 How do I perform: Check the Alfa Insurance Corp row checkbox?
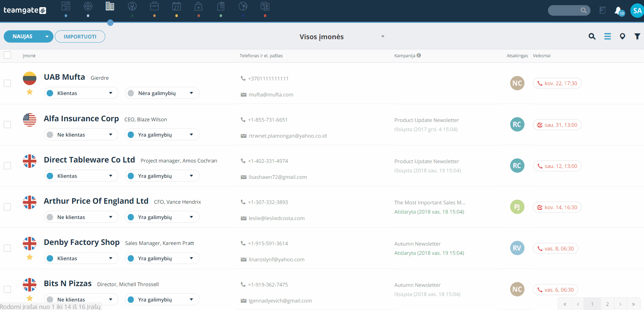click(x=7, y=124)
